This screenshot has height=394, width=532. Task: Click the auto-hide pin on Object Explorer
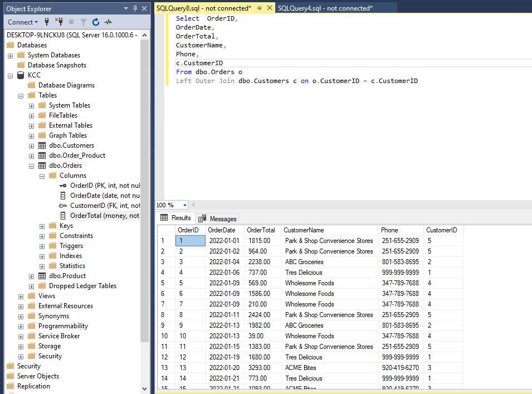135,8
